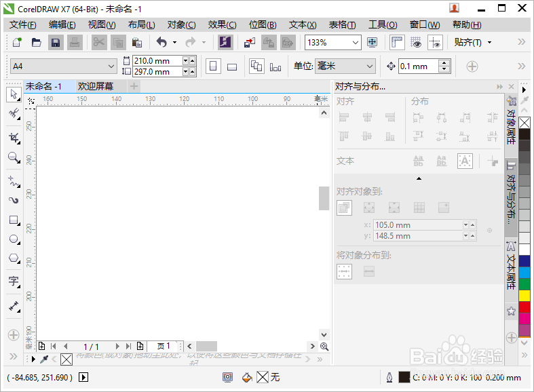The image size is (534, 392).
Task: Select the Rectangle tool
Action: point(14,220)
